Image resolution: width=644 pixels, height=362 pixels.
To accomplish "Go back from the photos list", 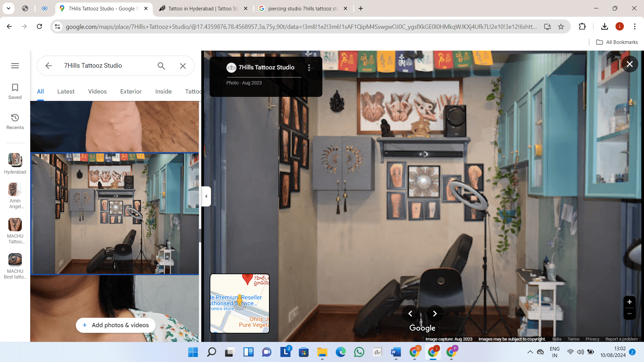I will (x=49, y=66).
